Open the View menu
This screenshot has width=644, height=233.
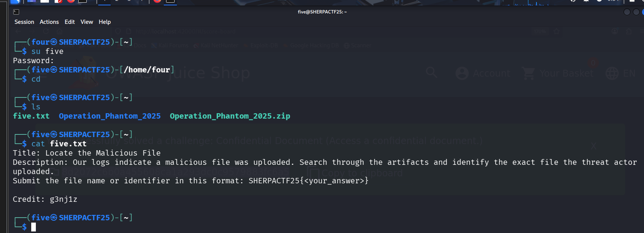[x=87, y=22]
